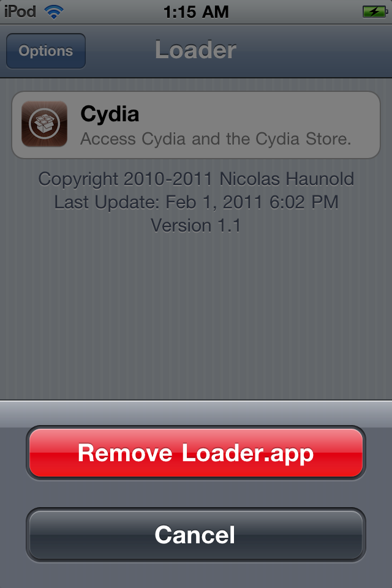Click the 1:15 AM clock

coord(196,12)
